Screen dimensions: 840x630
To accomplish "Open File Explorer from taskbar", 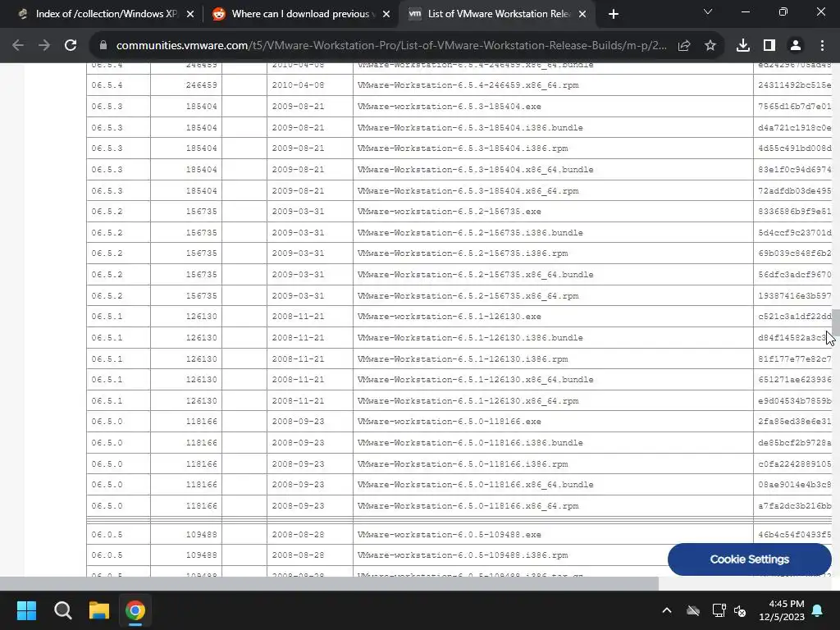I will tap(99, 610).
